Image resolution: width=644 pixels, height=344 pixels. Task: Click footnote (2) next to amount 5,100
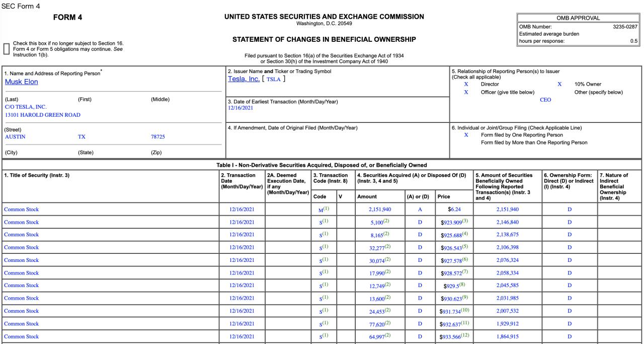coord(386,221)
